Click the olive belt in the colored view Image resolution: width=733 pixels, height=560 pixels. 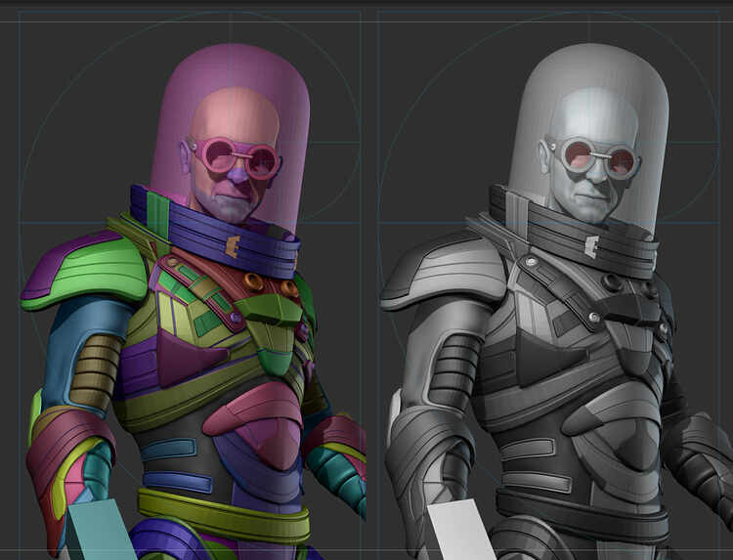[224, 514]
